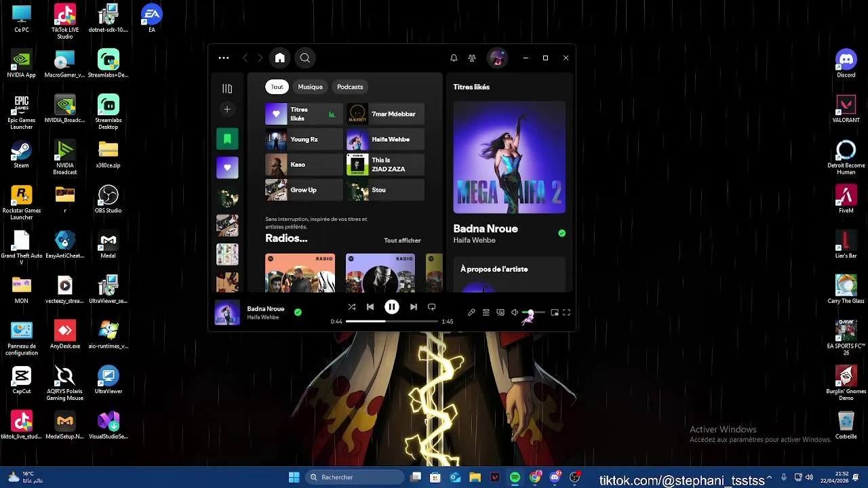Open Chrome from the taskbar
The width and height of the screenshot is (868, 488).
click(x=535, y=478)
